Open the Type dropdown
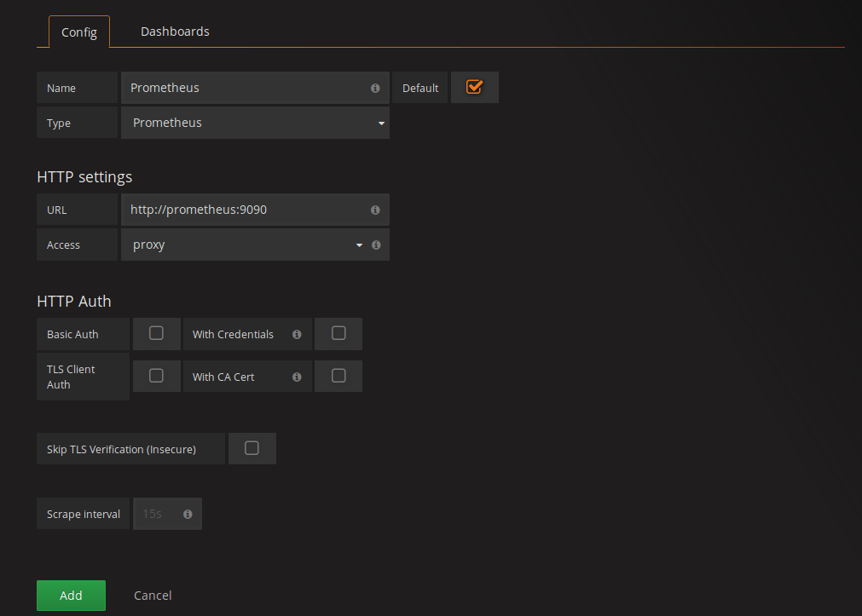The width and height of the screenshot is (862, 616). pos(255,123)
